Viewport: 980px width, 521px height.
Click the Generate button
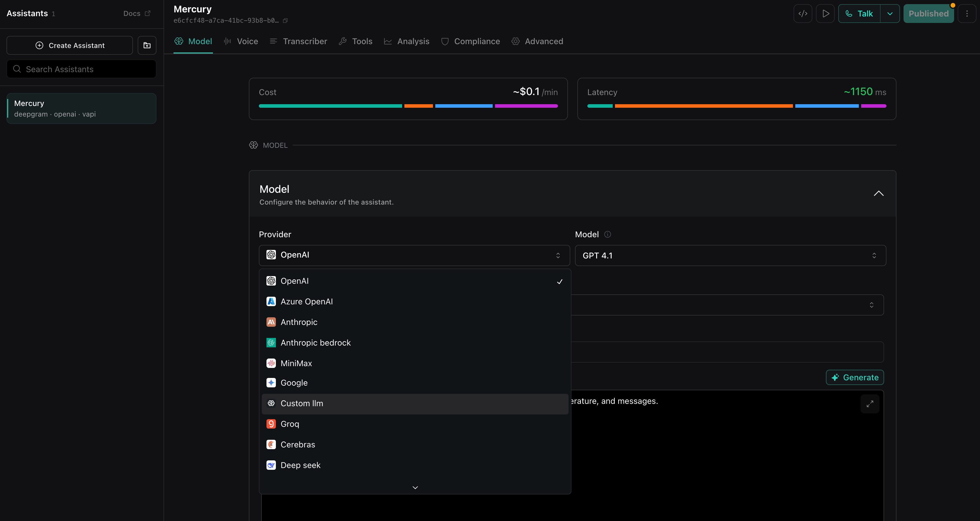click(854, 377)
